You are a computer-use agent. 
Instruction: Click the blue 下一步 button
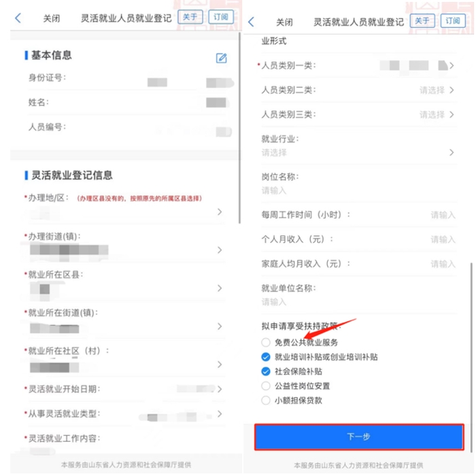pyautogui.click(x=359, y=437)
